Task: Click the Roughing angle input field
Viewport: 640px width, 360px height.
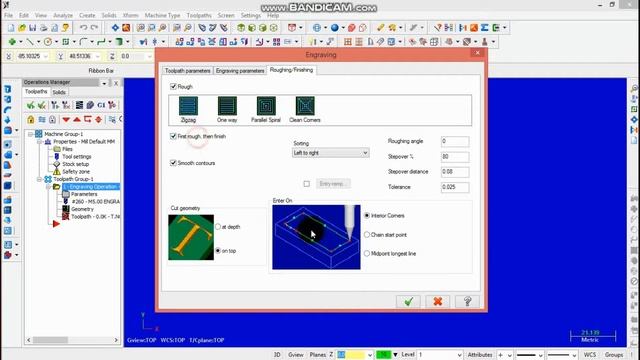Action: [455, 141]
